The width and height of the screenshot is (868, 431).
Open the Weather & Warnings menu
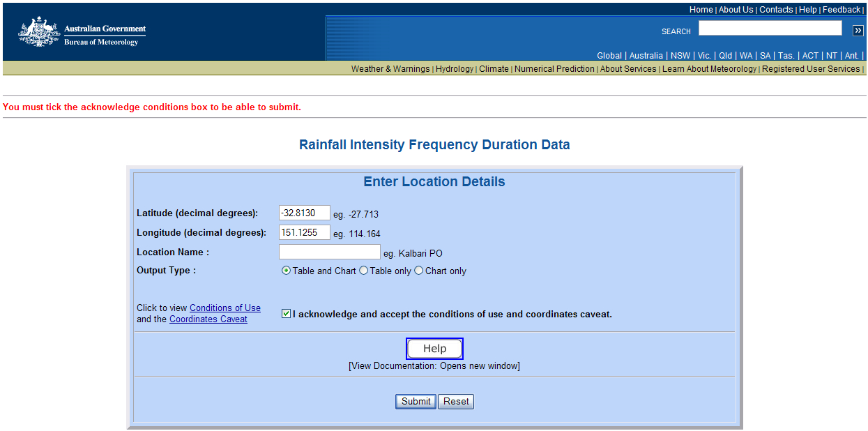tap(390, 69)
